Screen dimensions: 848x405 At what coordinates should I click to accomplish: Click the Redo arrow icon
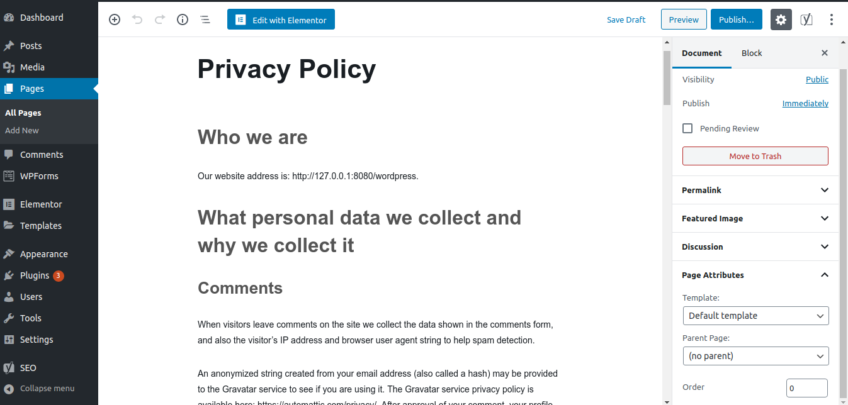160,19
